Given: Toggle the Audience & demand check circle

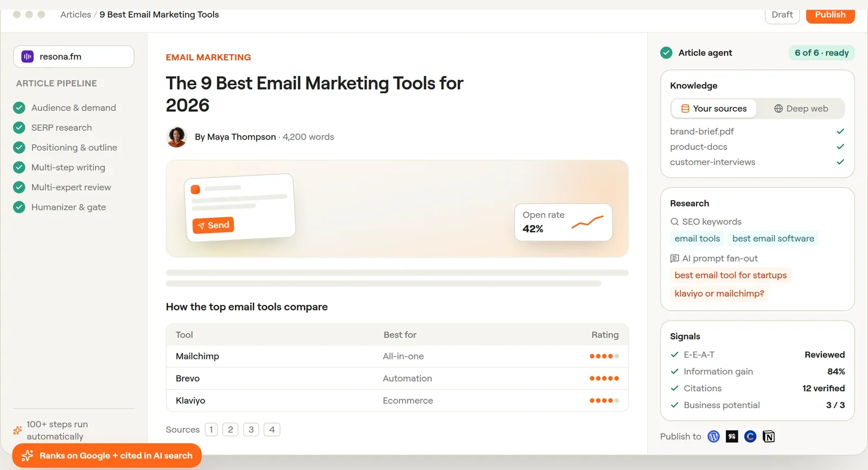Looking at the screenshot, I should coord(19,107).
